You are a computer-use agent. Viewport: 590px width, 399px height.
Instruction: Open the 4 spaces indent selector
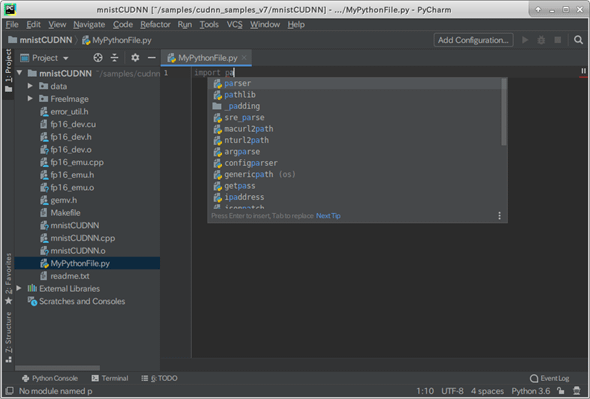tap(487, 391)
